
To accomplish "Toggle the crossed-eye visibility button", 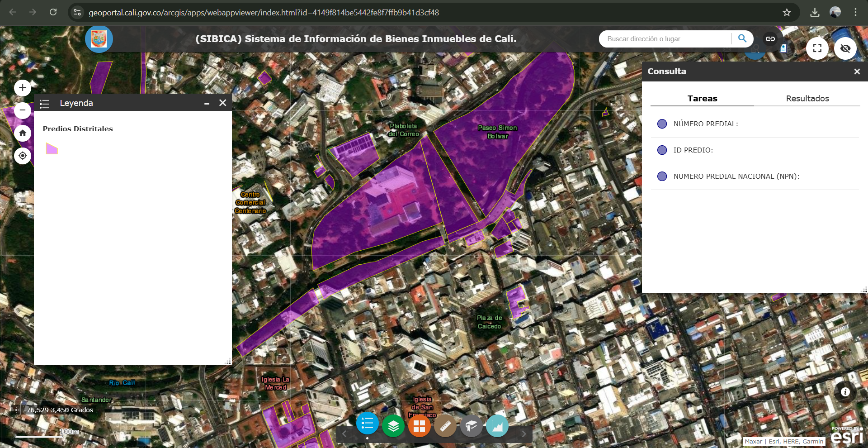I will click(x=845, y=48).
